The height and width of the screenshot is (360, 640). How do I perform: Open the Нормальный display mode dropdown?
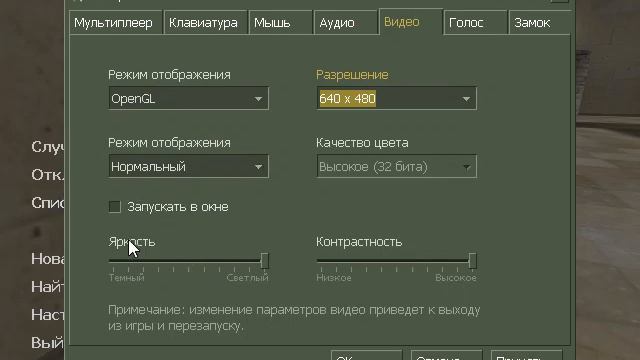(x=189, y=166)
